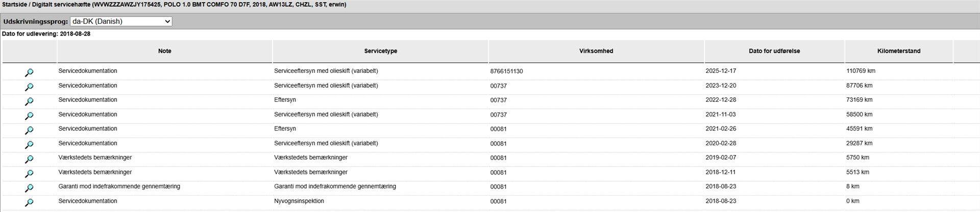980x212 pixels.
Task: Open the Udskrivningssprog language dropdown
Action: coord(121,21)
